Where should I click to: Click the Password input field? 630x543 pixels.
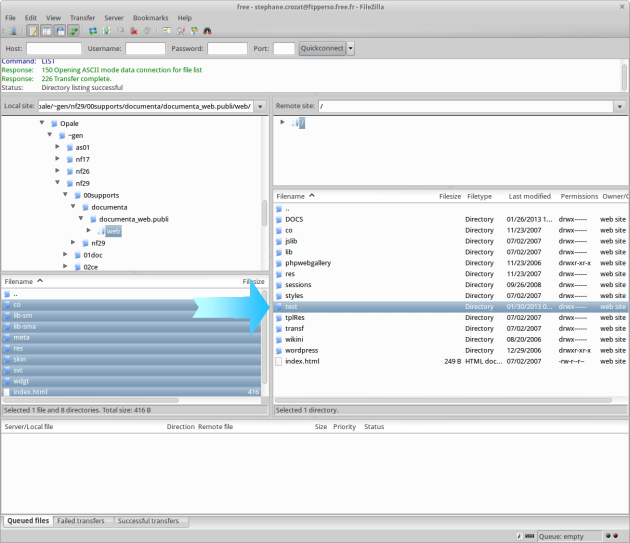pos(227,48)
